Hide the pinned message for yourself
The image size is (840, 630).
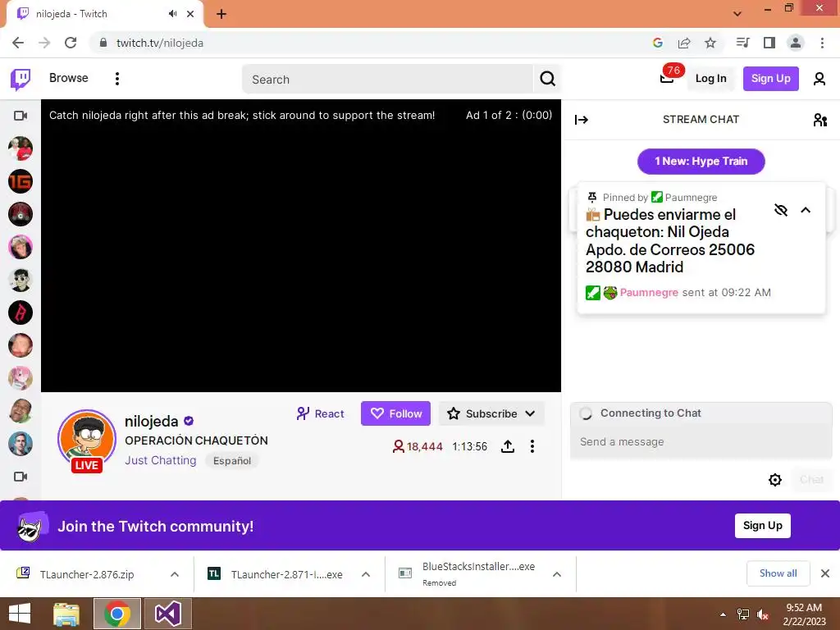click(x=781, y=210)
